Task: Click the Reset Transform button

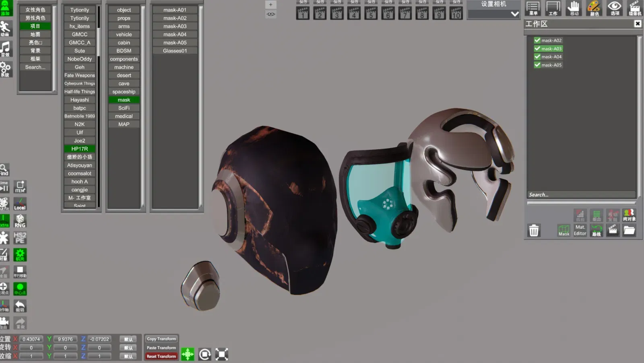Action: click(161, 356)
